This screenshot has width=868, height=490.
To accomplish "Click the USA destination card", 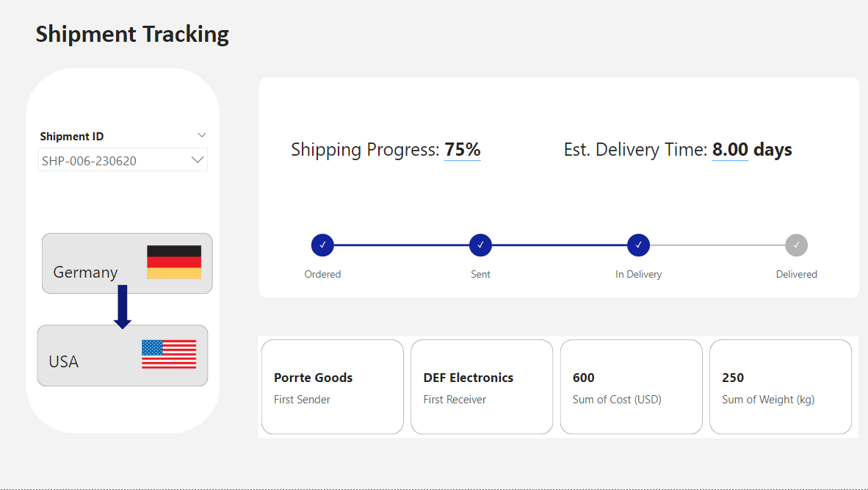I will 88,356.
